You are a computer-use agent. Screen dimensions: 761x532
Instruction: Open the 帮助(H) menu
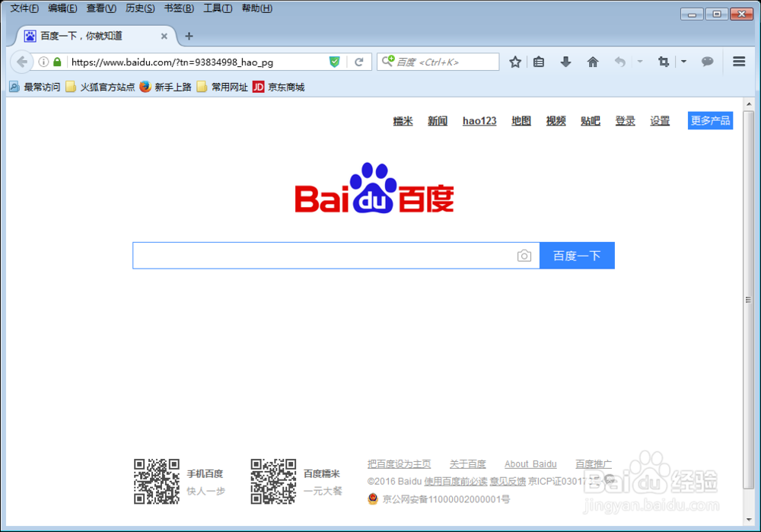pyautogui.click(x=257, y=8)
